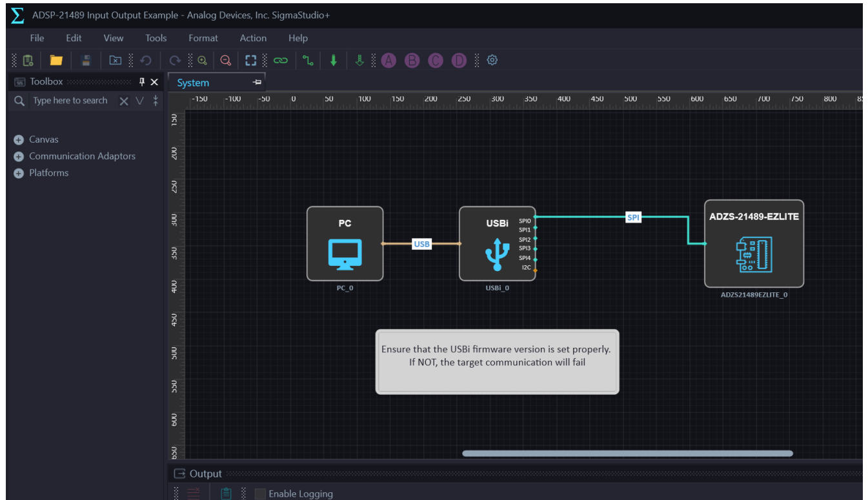Viewport: 868px width, 500px height.
Task: Open the Help menu
Action: pos(298,38)
